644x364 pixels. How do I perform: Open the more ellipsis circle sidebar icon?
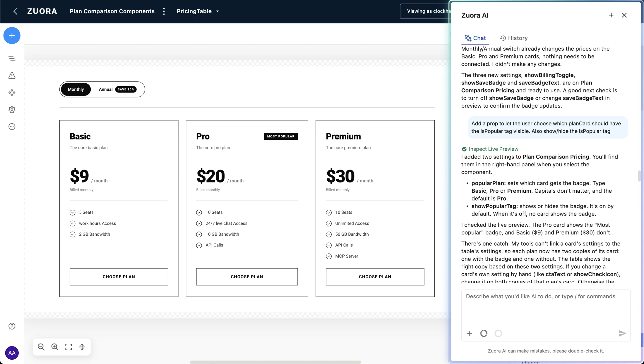point(12,127)
